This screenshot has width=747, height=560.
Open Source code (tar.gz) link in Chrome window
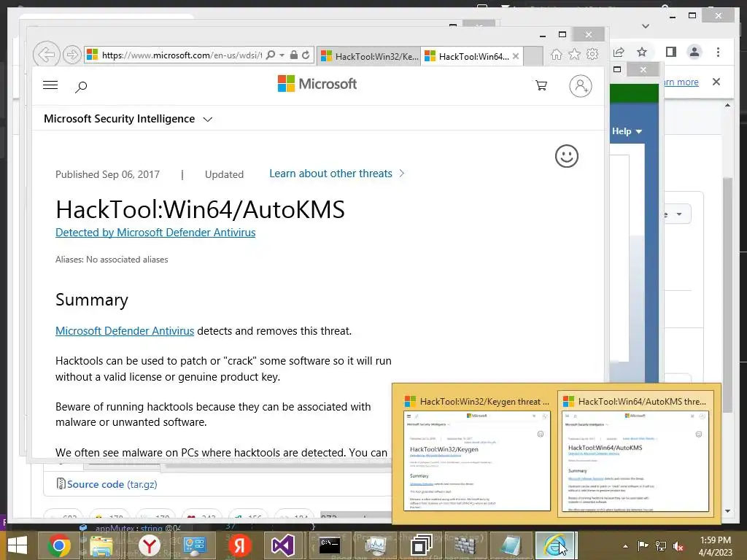tap(112, 484)
